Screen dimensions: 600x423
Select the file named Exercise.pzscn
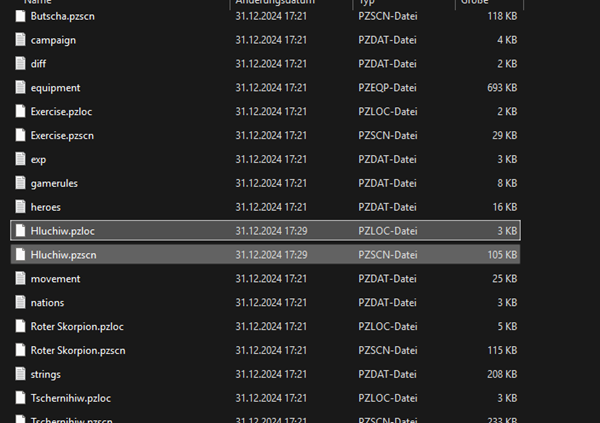pyautogui.click(x=62, y=136)
